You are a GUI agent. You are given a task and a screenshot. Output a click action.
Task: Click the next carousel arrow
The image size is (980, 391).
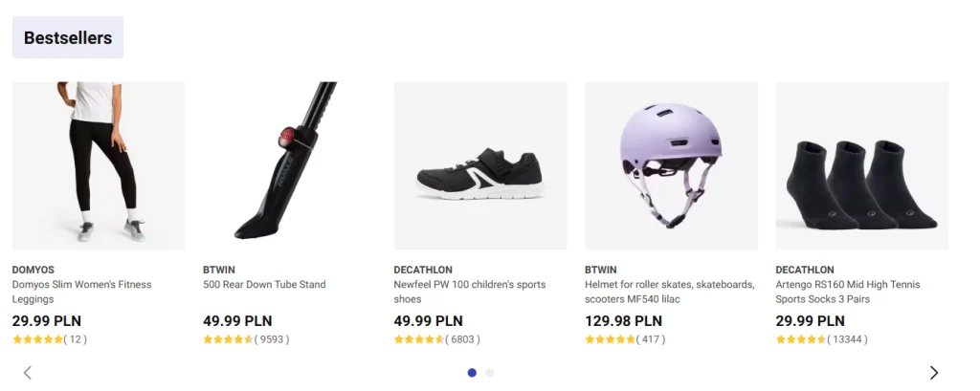(x=934, y=373)
